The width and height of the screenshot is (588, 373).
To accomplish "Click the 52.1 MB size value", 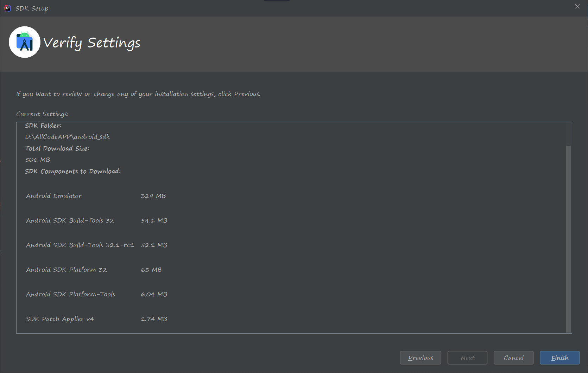I will 154,245.
